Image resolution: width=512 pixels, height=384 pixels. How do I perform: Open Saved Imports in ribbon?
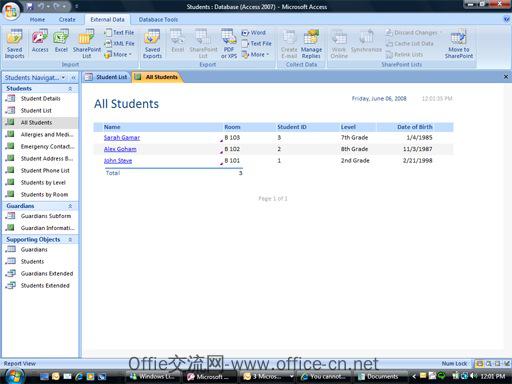(14, 44)
